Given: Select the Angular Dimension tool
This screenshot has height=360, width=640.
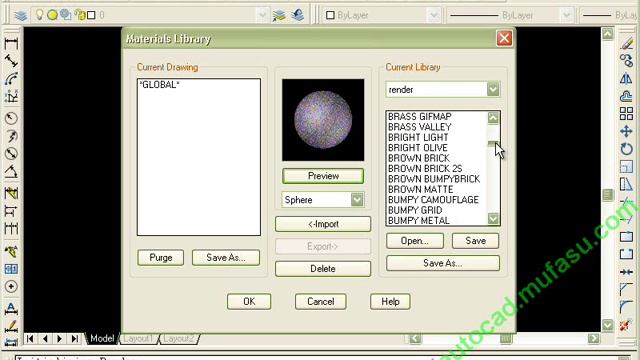Looking at the screenshot, I should click(x=11, y=171).
